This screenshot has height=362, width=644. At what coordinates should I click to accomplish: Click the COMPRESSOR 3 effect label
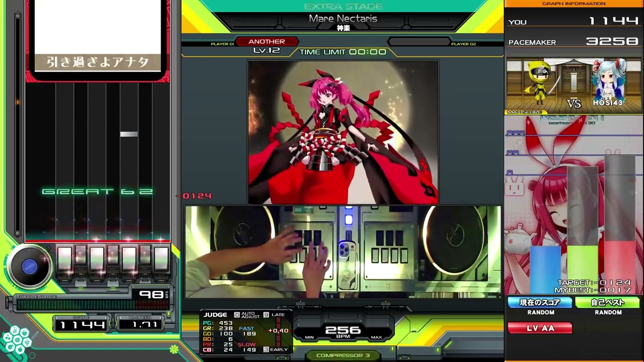343,355
